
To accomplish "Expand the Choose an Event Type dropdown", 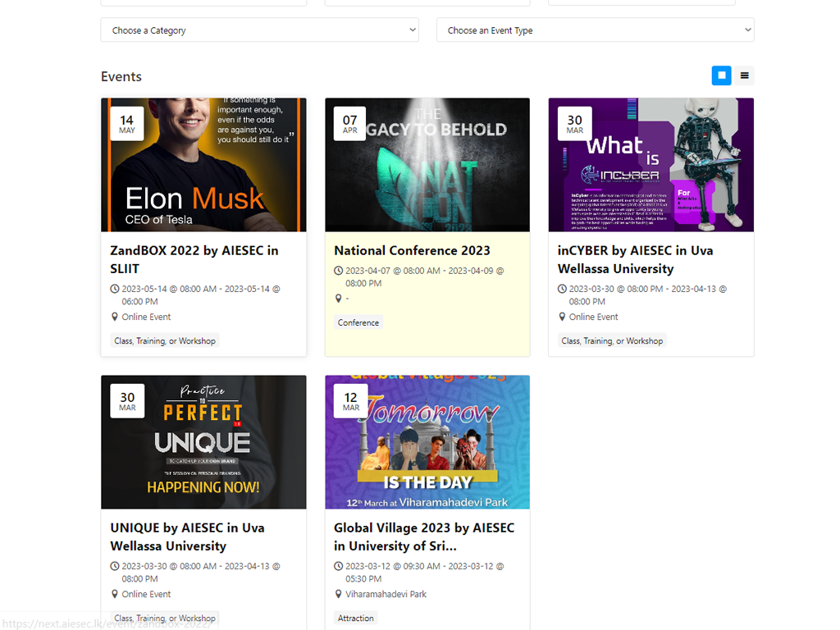I will point(595,30).
